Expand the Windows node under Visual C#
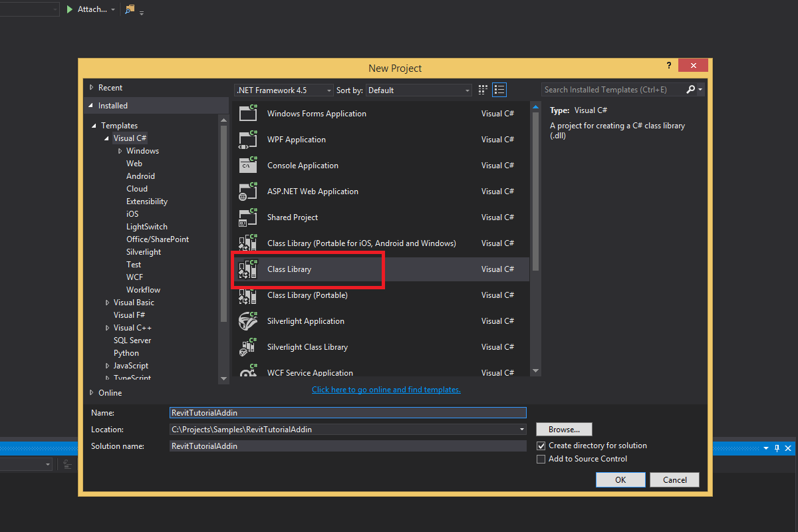798x532 pixels. [x=120, y=151]
